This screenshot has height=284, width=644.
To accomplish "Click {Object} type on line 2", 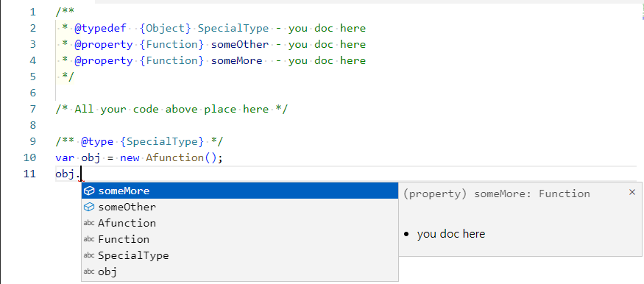I will (166, 28).
